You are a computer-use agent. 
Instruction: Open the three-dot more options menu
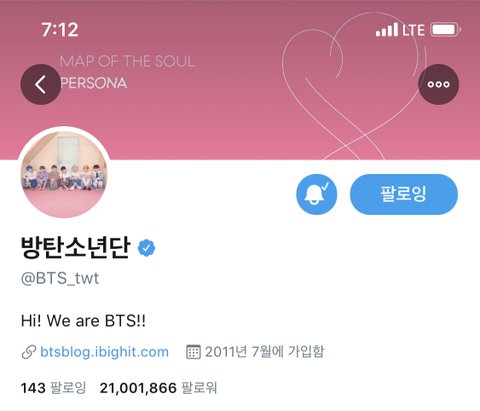(439, 84)
